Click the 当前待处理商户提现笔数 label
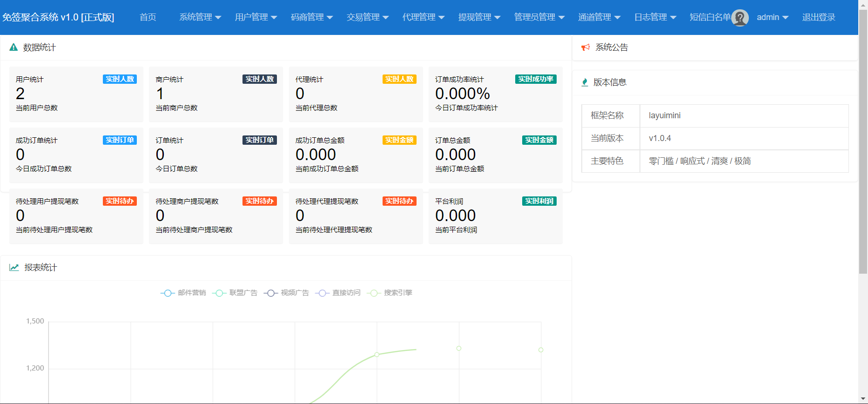868x404 pixels. coord(194,230)
